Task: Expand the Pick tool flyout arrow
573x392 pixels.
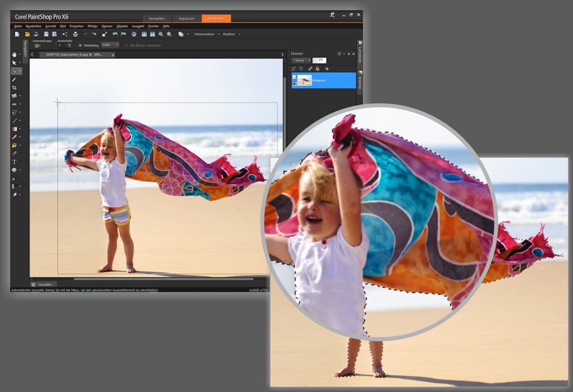Action: tap(19, 63)
